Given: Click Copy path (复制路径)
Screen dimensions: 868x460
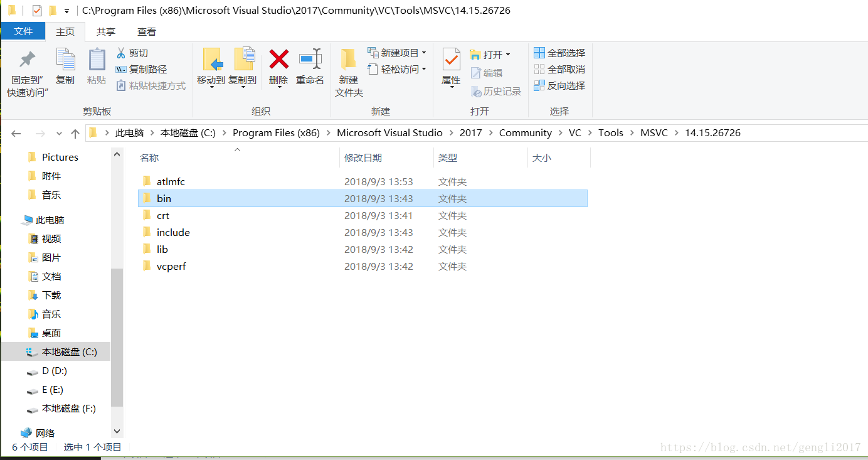Looking at the screenshot, I should click(142, 69).
